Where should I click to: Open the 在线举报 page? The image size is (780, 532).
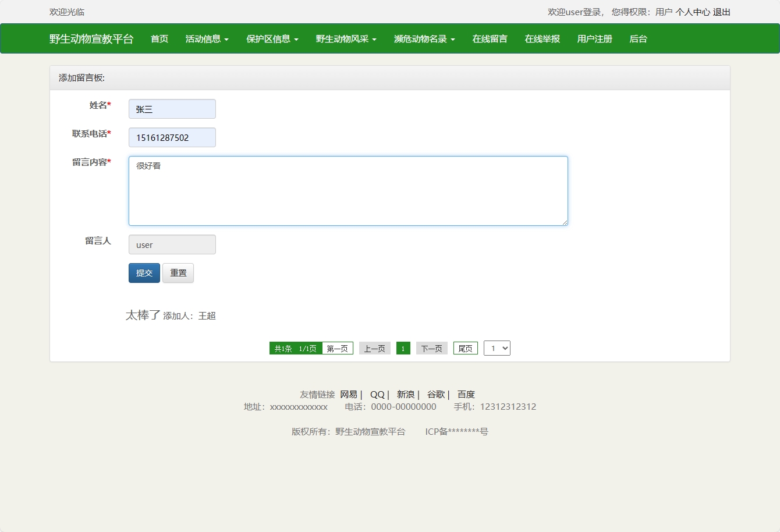click(541, 38)
